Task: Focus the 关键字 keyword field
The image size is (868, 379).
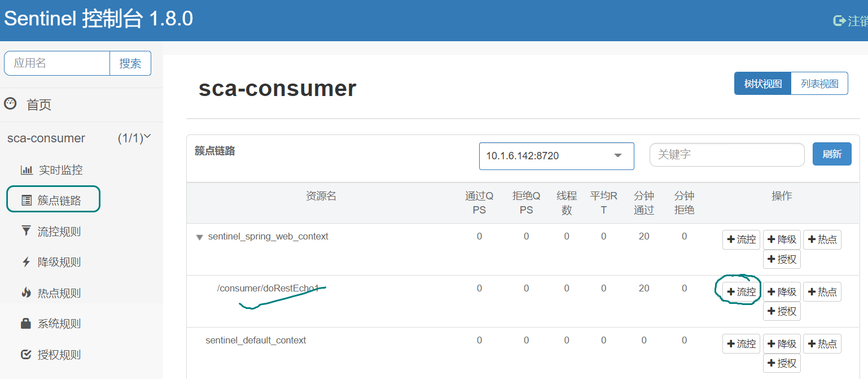Action: [727, 154]
